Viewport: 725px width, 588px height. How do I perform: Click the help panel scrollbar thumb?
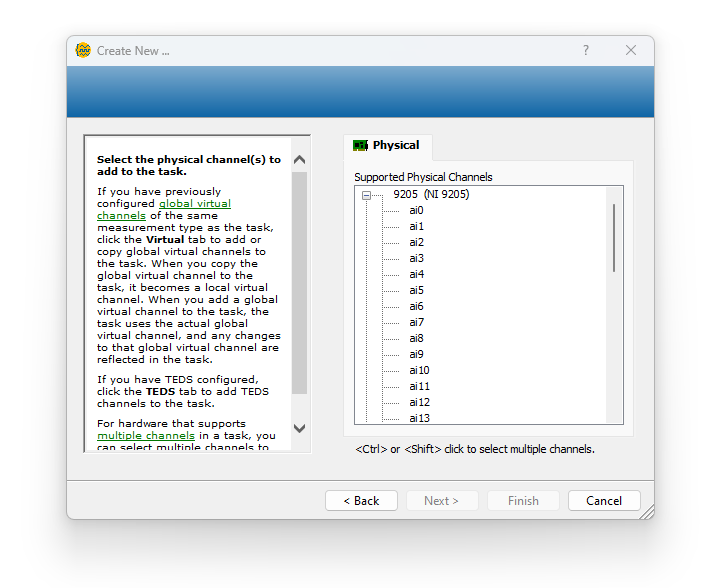[x=299, y=282]
